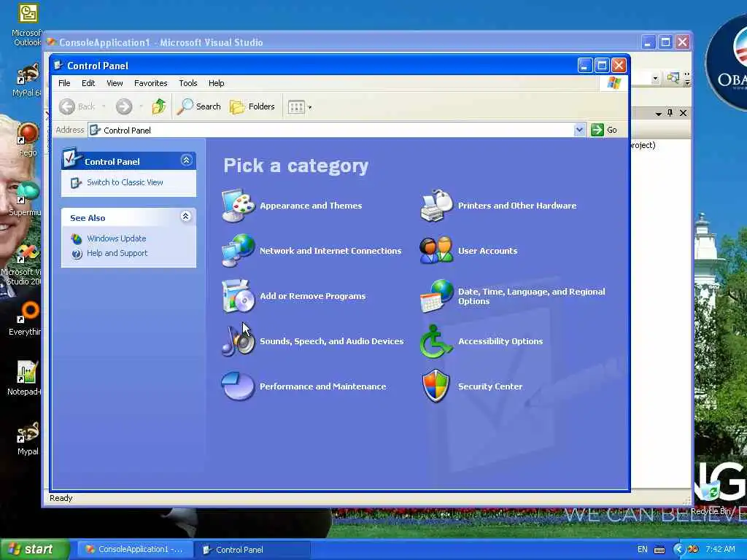Open the Performance and Maintenance pie icon
Screen dimensions: 747x560
[x=239, y=386]
